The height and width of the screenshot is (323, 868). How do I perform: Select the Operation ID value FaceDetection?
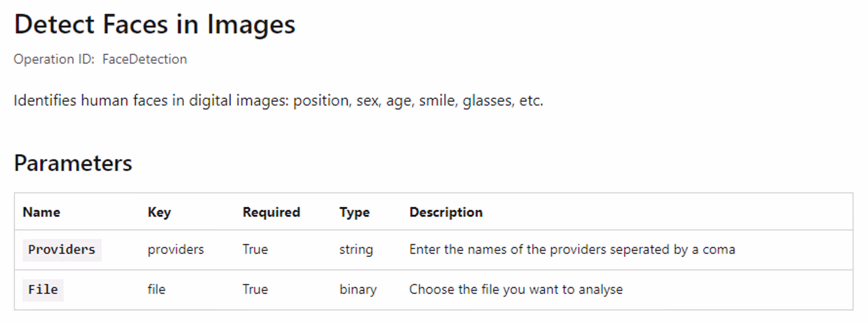click(145, 59)
